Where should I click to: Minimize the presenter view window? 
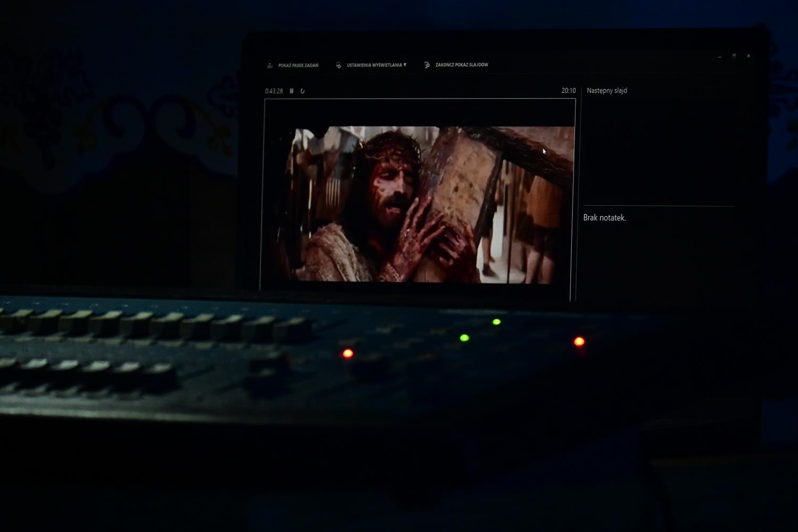tap(720, 56)
